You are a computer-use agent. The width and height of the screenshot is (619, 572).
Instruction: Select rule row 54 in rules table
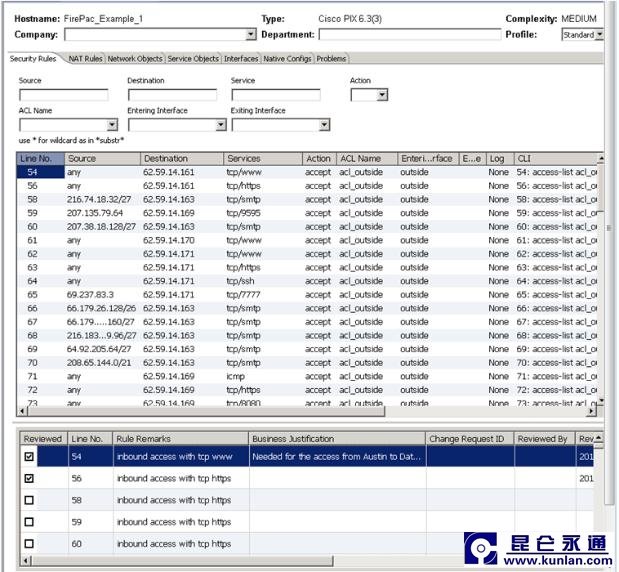(x=307, y=172)
